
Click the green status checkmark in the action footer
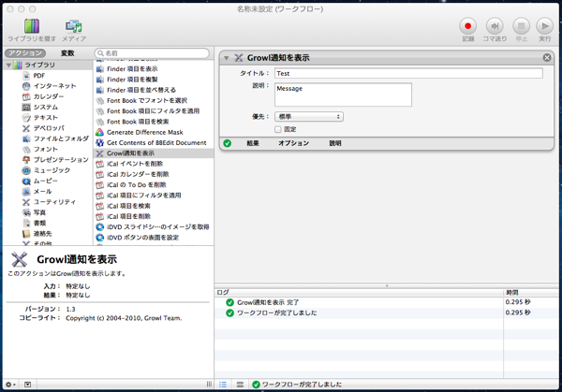click(228, 143)
